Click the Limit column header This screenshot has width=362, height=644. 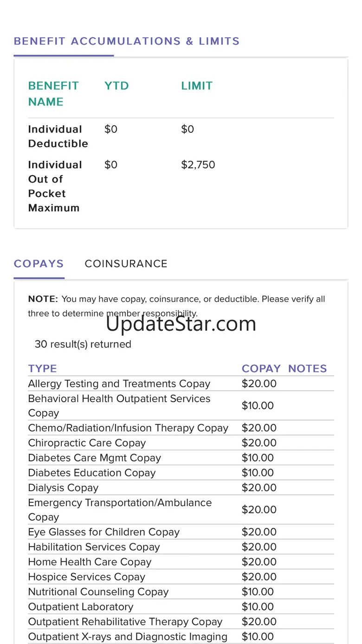click(197, 86)
